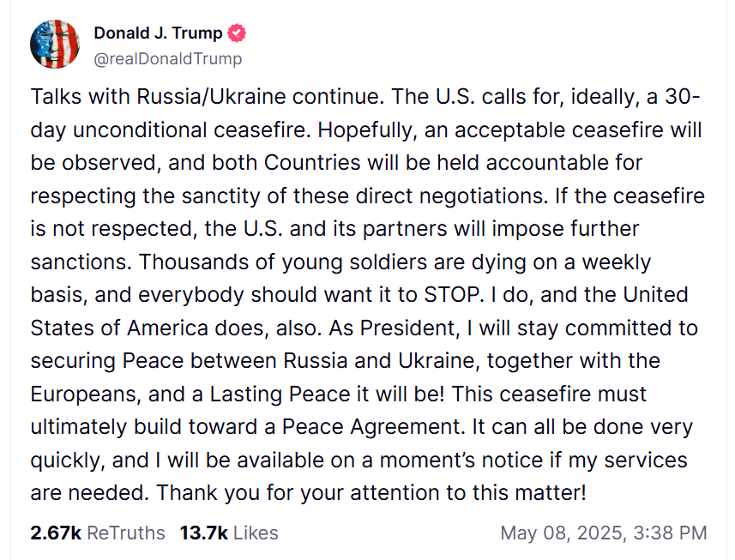Image resolution: width=735 pixels, height=560 pixels.
Task: Open Donald J. Trump display name link
Action: [x=158, y=33]
